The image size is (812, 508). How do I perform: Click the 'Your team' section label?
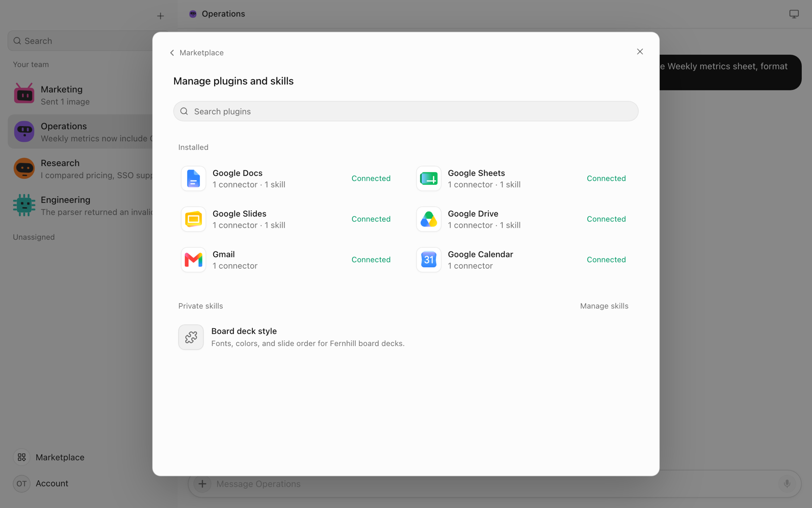click(x=31, y=65)
